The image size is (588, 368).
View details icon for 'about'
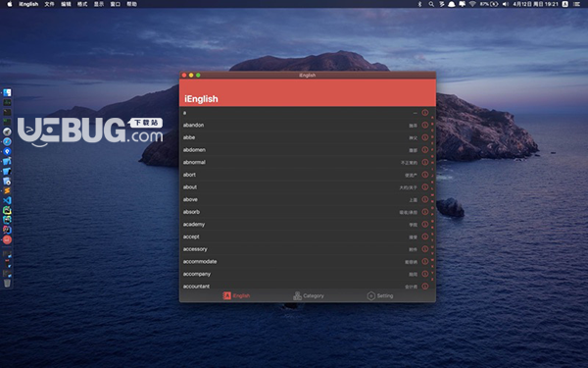425,187
